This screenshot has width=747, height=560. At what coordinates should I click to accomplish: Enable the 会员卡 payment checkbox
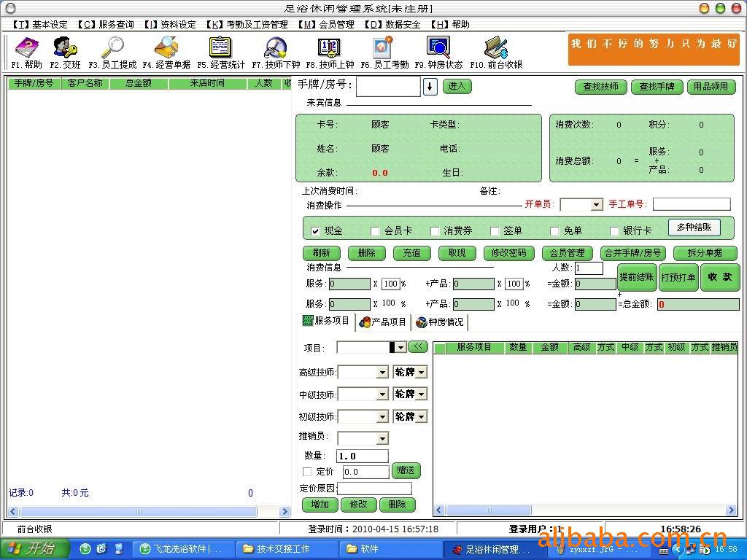pos(375,231)
